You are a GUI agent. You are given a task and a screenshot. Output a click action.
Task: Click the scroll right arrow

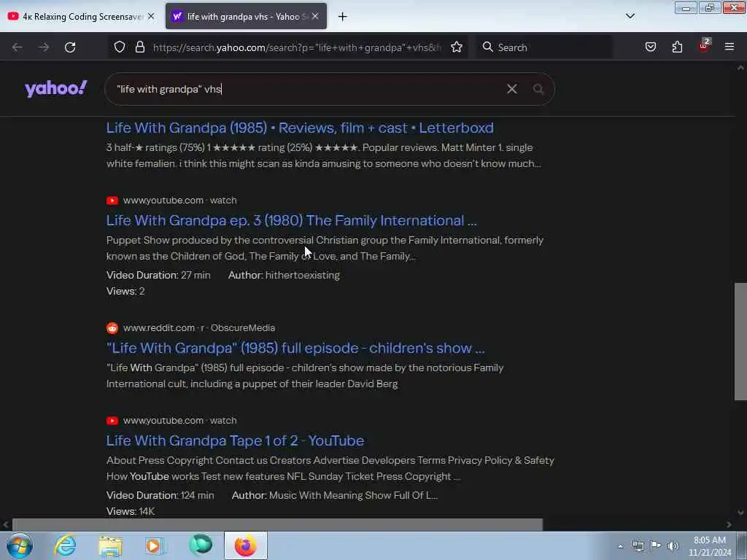pos(729,524)
